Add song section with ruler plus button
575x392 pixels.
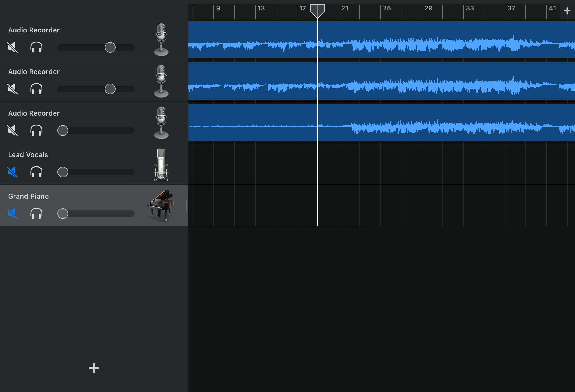(567, 11)
